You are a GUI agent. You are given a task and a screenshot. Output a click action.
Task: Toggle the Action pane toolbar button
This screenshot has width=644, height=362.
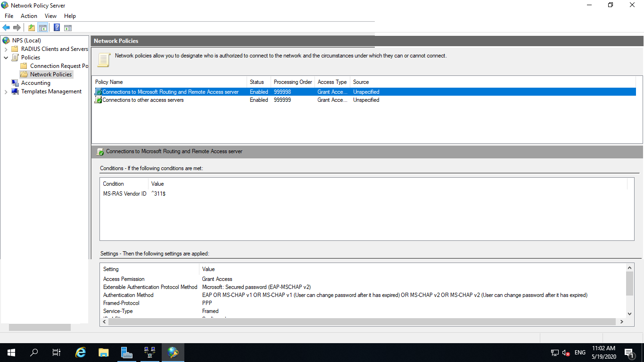coord(68,28)
